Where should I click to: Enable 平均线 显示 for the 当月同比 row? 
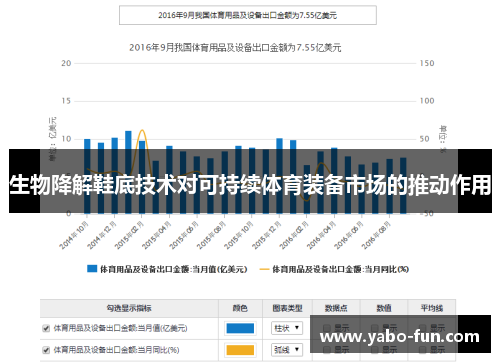pyautogui.click(x=423, y=350)
